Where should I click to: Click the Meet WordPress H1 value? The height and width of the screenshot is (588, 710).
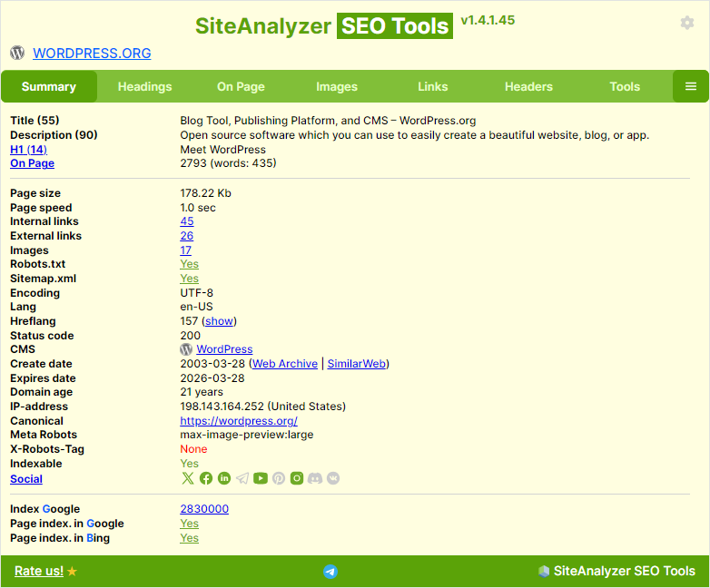pyautogui.click(x=222, y=150)
